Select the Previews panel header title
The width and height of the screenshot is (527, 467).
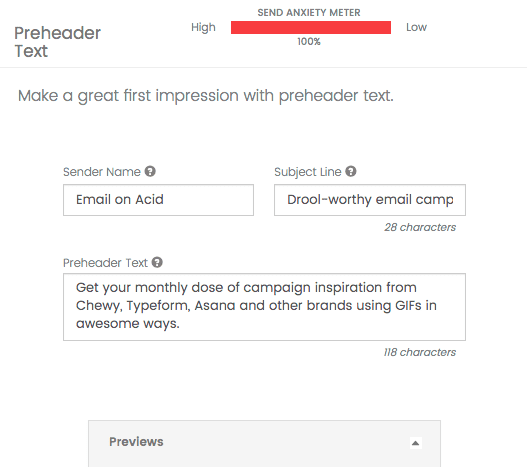tap(136, 442)
